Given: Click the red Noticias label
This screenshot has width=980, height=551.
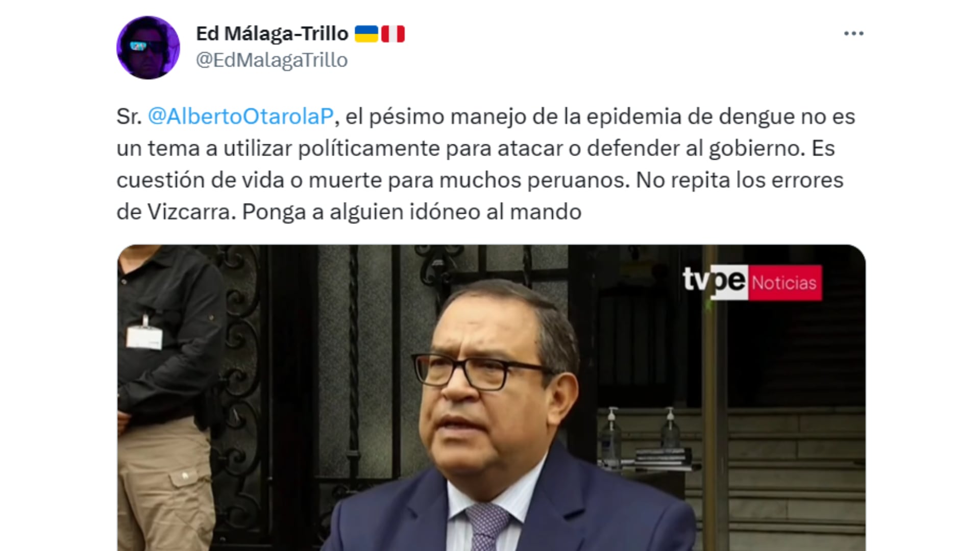Looking at the screenshot, I should pos(785,283).
